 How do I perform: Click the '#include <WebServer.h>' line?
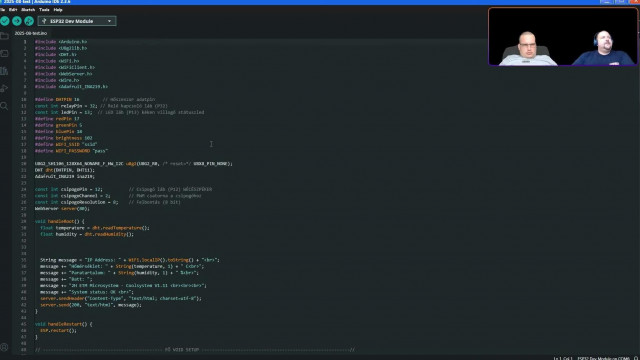[x=64, y=74]
